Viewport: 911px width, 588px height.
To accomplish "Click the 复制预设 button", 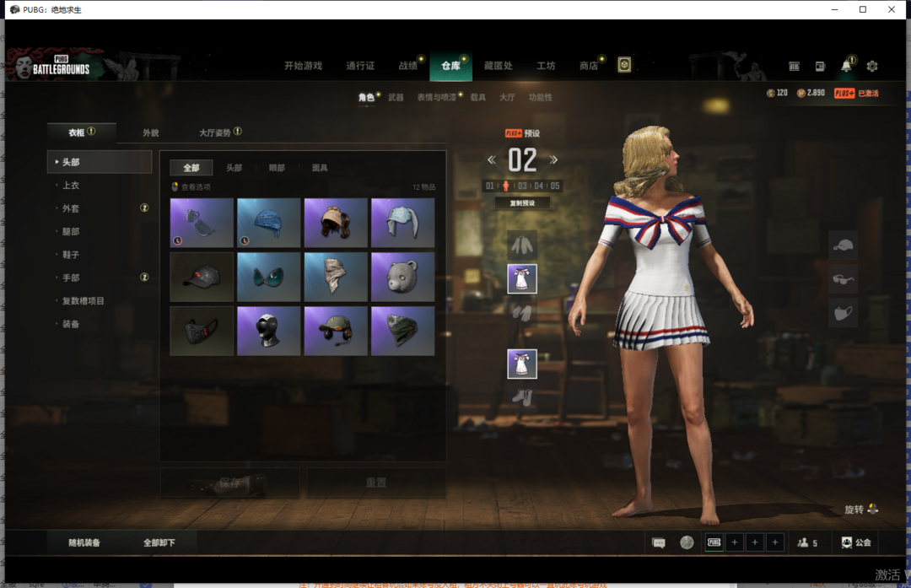I will coord(522,202).
